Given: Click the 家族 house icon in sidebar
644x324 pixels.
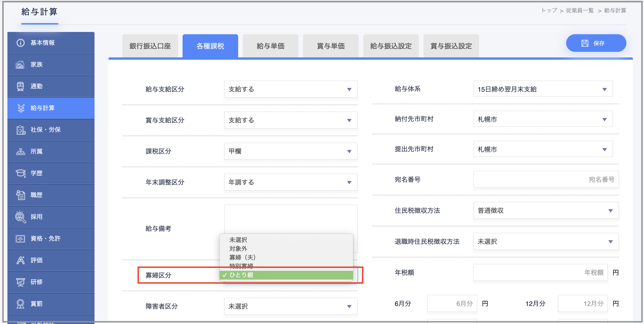Looking at the screenshot, I should click(20, 64).
